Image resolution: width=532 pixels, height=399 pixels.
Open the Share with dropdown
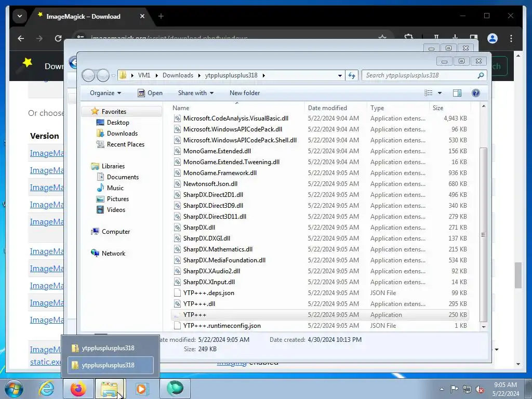(x=196, y=93)
